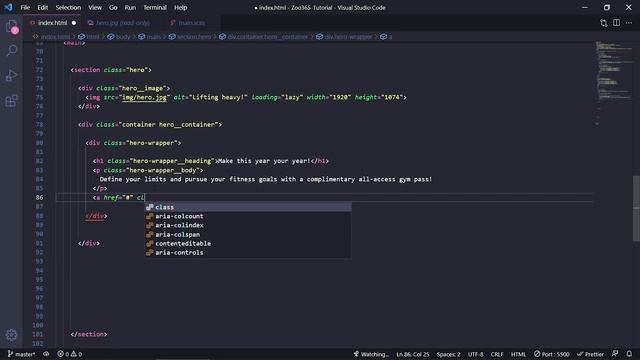Click unsaved dot on index.html tab
Image resolution: width=640 pixels, height=360 pixels.
tap(74, 23)
